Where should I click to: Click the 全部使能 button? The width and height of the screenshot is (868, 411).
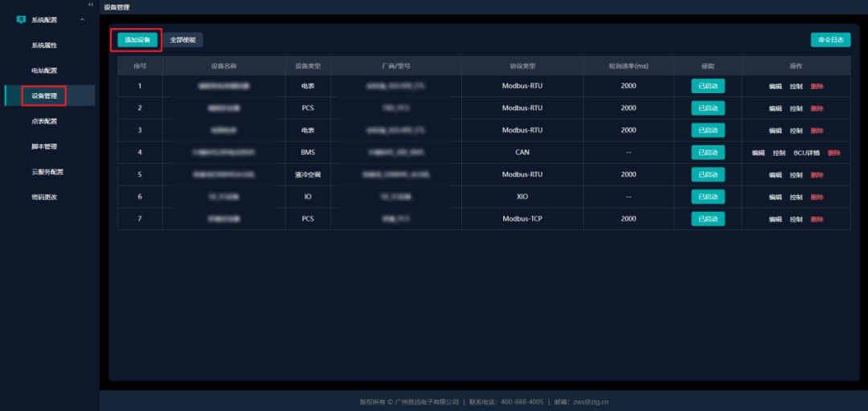point(182,40)
